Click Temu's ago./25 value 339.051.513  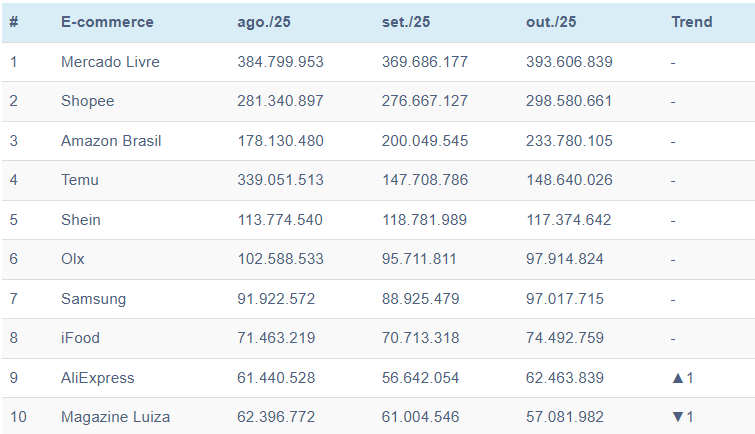point(280,180)
